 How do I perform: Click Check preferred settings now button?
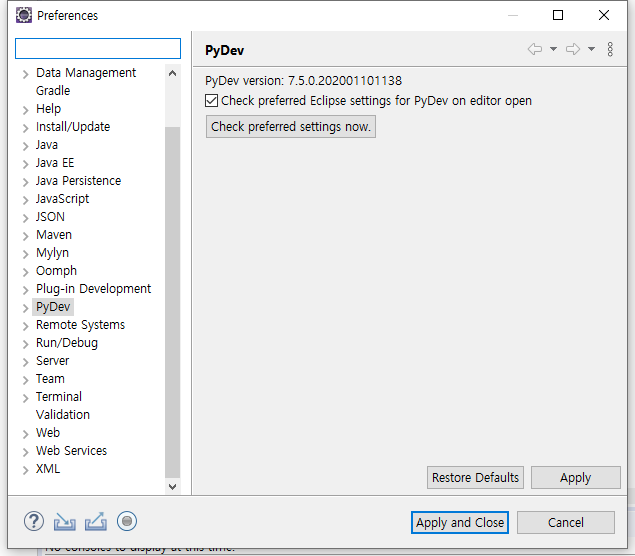click(291, 127)
